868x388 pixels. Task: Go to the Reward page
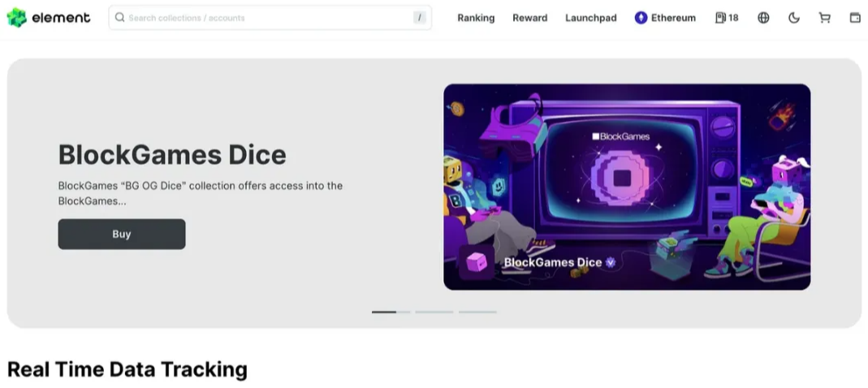pyautogui.click(x=529, y=18)
